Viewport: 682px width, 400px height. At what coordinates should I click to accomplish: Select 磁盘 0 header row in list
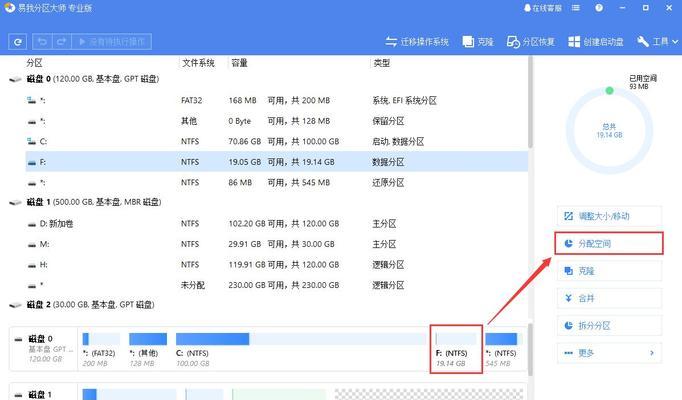pos(268,79)
